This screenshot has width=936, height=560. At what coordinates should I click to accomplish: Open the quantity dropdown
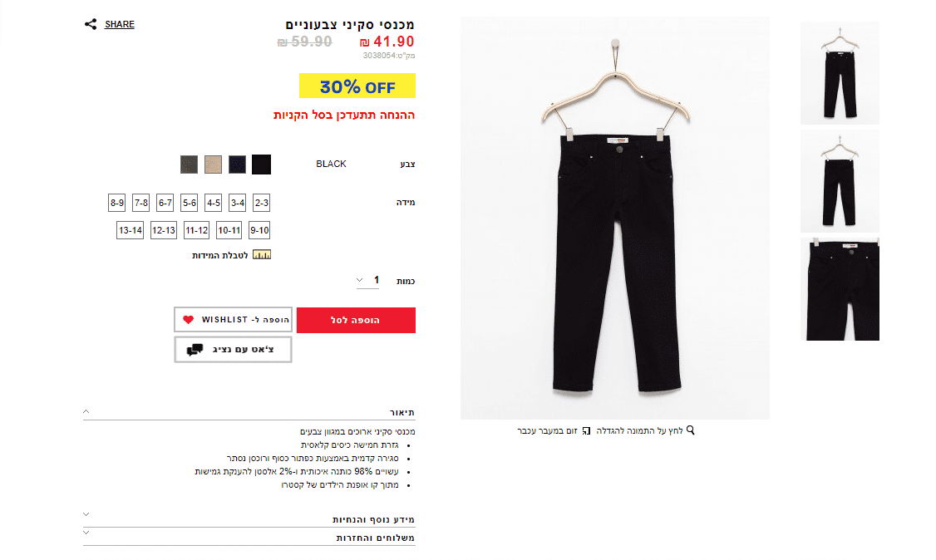[367, 280]
